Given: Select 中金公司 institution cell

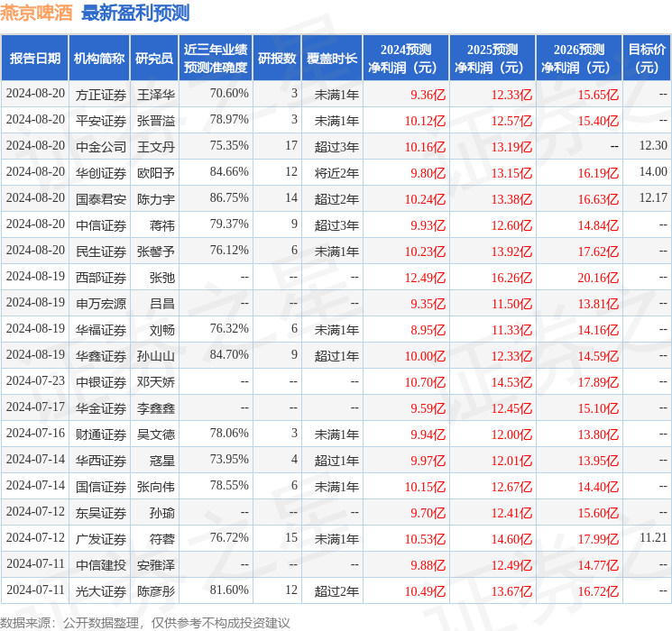Looking at the screenshot, I should click(101, 147).
